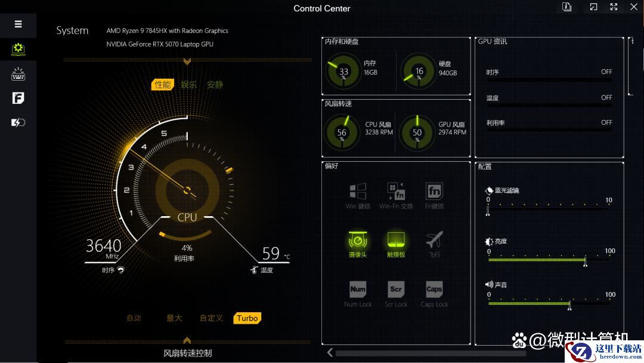Click the GPU fan 50% gauge
The image size is (644, 363).
(417, 133)
